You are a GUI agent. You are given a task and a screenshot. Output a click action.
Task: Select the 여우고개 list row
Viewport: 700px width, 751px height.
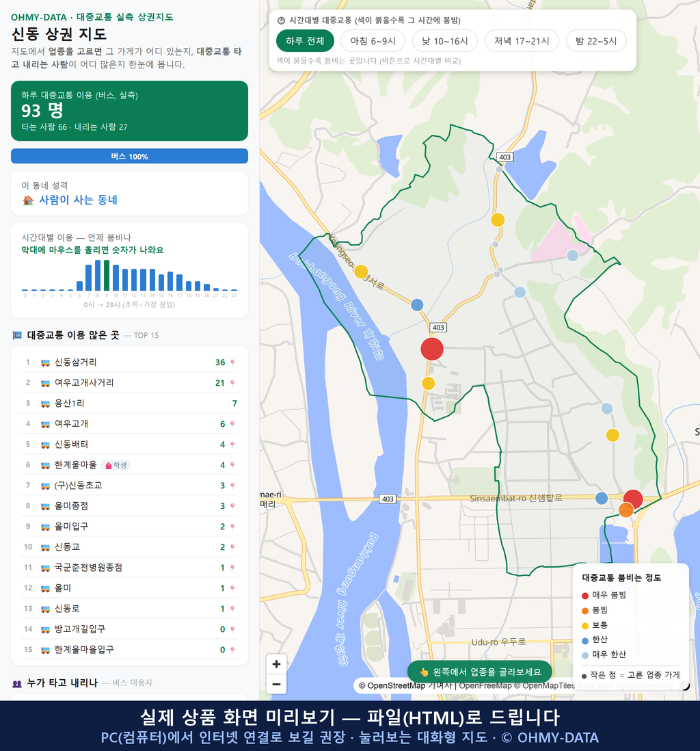coord(129,424)
